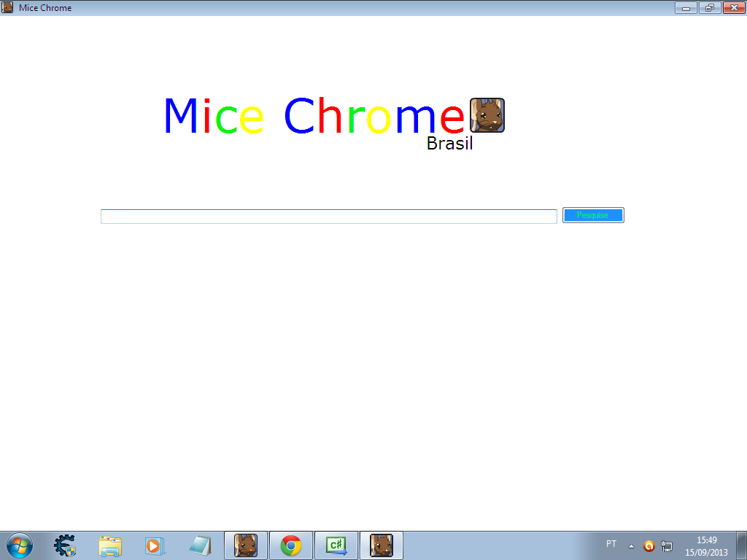747x560 pixels.
Task: Click the Mice Chrome title bar app icon
Action: click(x=7, y=7)
